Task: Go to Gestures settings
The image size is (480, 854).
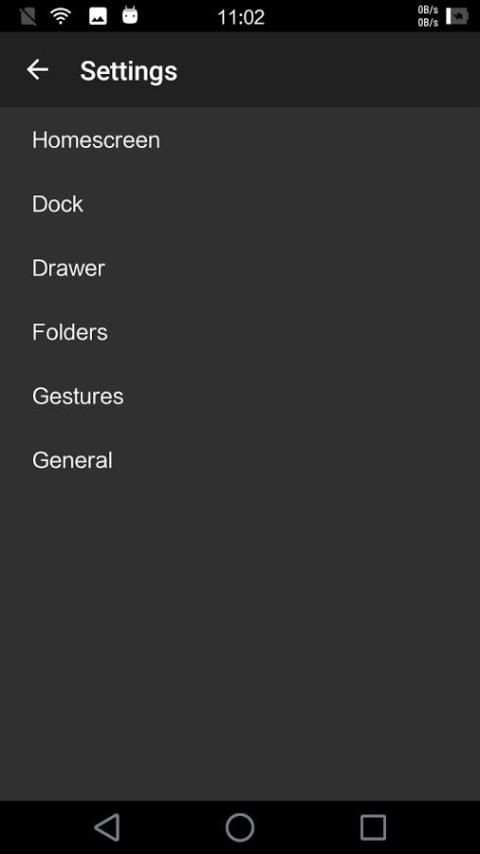Action: point(240,396)
